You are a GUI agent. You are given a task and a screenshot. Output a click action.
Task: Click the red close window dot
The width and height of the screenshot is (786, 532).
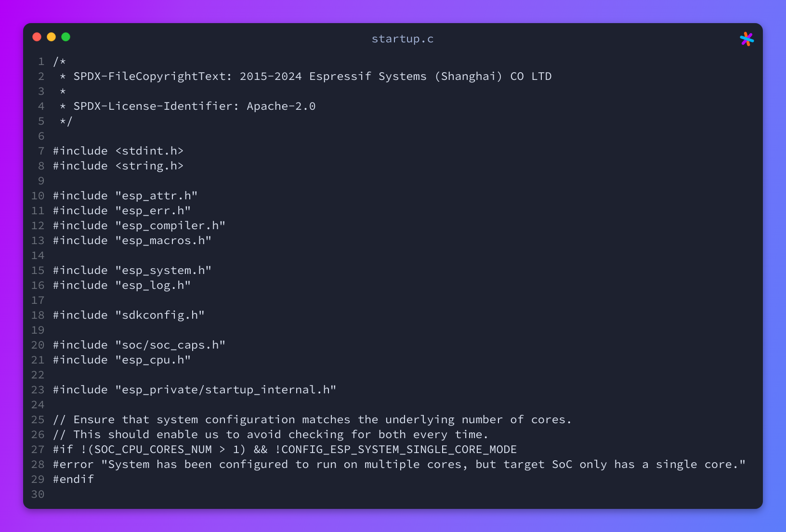pyautogui.click(x=37, y=37)
